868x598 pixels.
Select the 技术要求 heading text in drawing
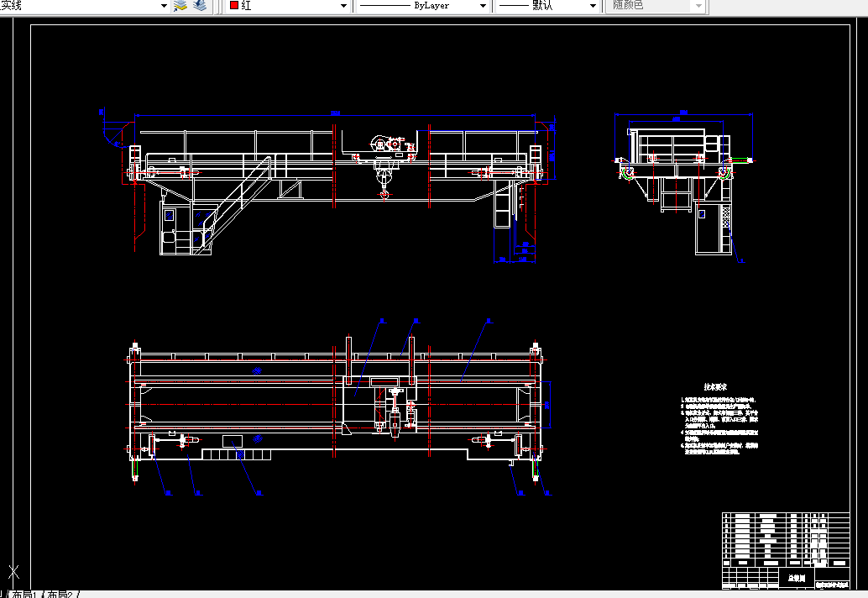[x=715, y=387]
